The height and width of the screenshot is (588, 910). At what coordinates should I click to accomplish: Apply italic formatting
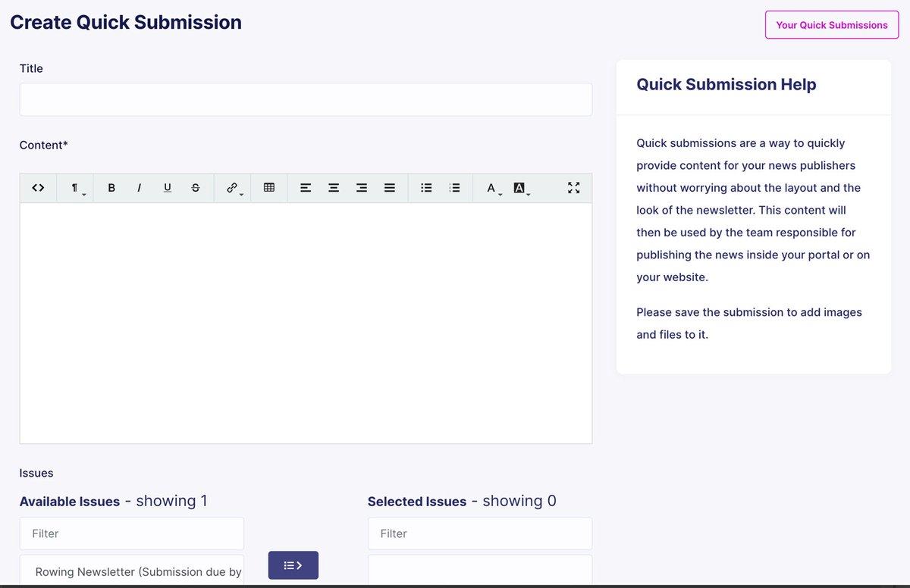tap(140, 188)
